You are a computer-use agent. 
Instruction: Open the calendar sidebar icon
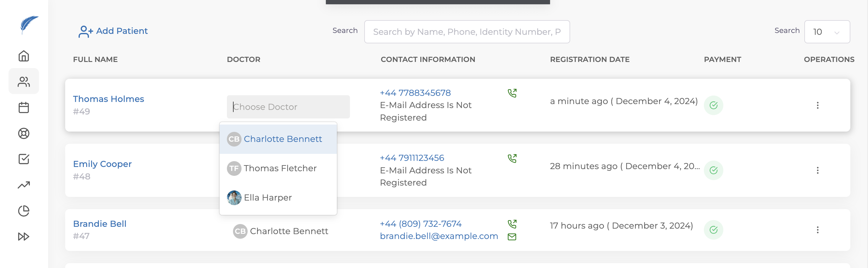[x=23, y=108]
